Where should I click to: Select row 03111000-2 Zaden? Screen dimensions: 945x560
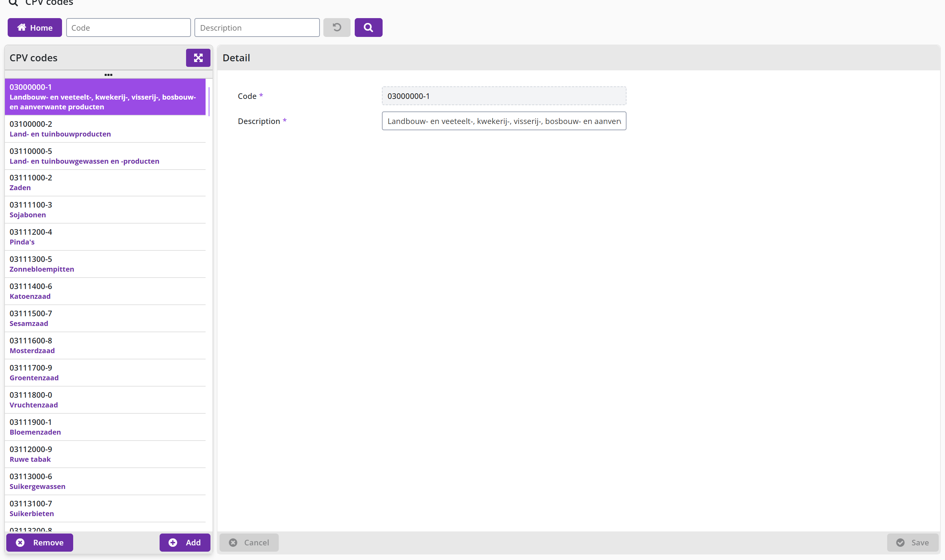105,183
